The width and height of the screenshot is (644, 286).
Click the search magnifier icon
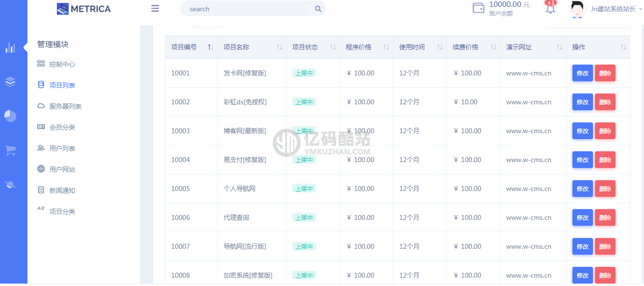click(x=318, y=9)
